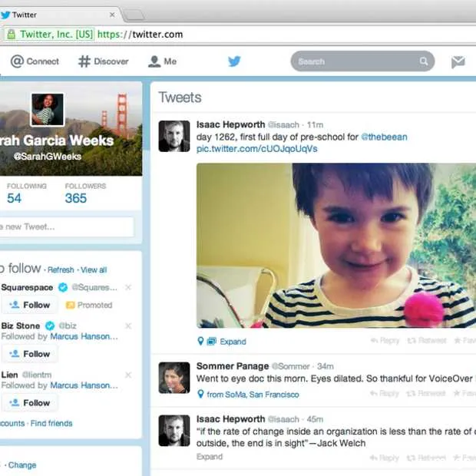This screenshot has height=476, width=476.
Task: Click Squarespace verified badge
Action: 63,287
